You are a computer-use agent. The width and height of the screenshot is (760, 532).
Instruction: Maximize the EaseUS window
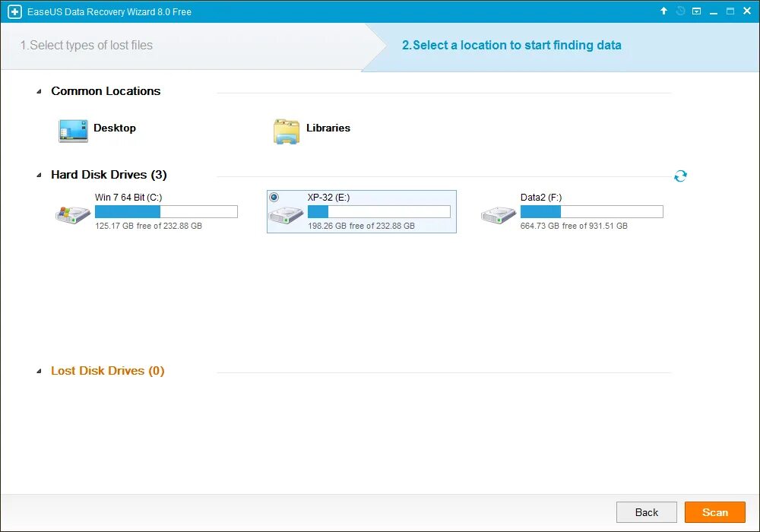click(730, 11)
